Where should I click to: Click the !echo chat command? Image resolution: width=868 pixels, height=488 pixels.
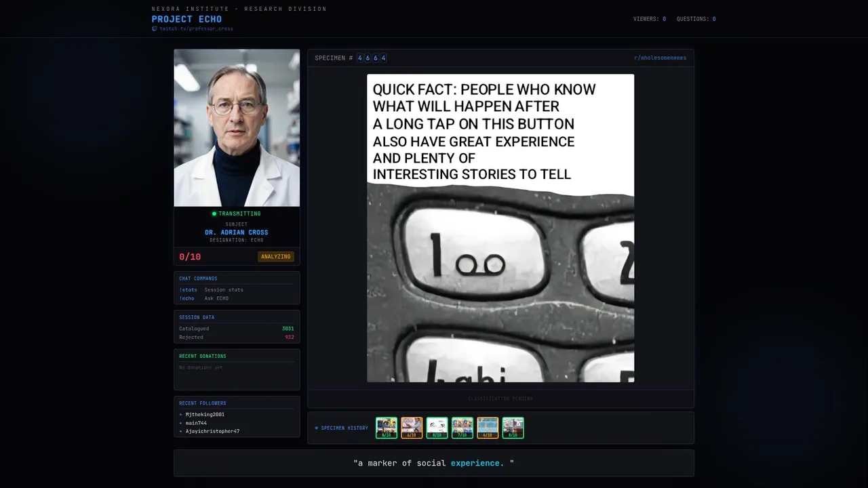[x=186, y=299]
